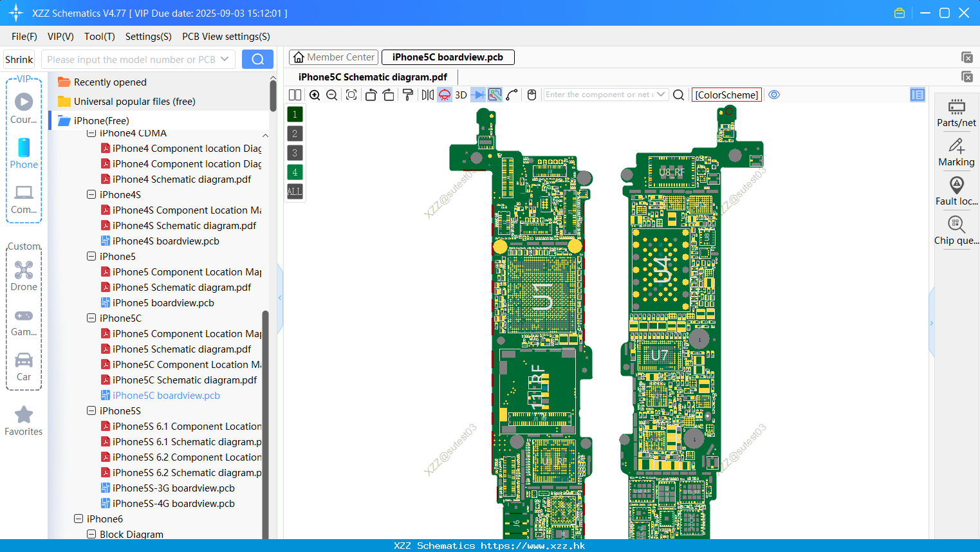Click the model number search field
980x552 pixels.
tap(138, 60)
